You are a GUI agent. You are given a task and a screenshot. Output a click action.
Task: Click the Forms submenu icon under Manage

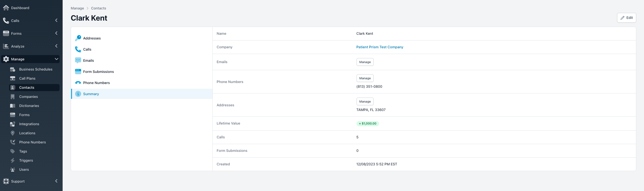[x=13, y=115]
